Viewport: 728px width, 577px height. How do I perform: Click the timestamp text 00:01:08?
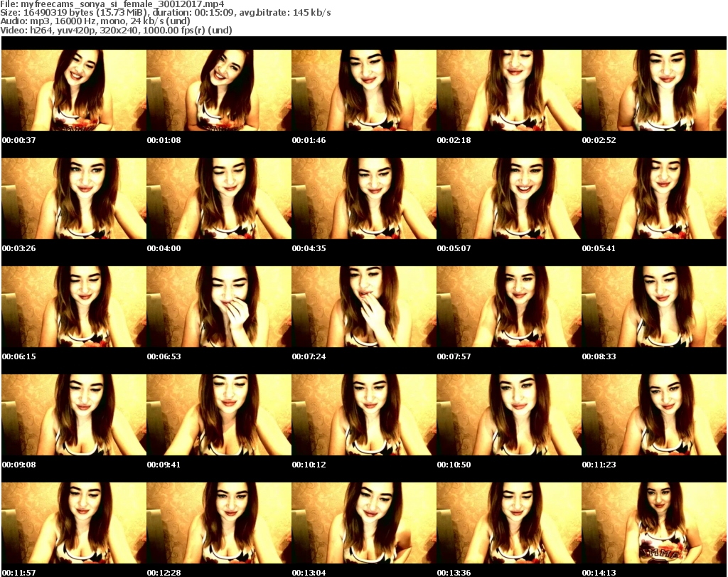164,140
